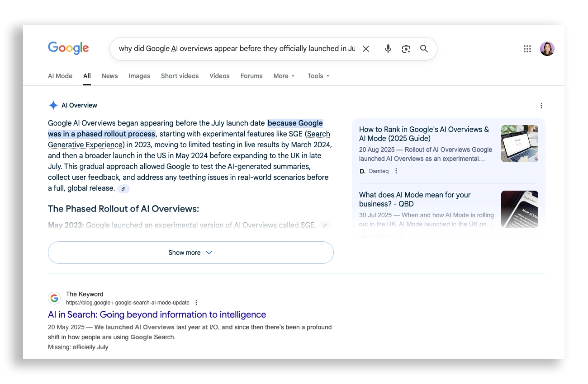Click the laptop thumbnail for Damteq article
Viewport: 588px width, 384px height.
pos(519,144)
